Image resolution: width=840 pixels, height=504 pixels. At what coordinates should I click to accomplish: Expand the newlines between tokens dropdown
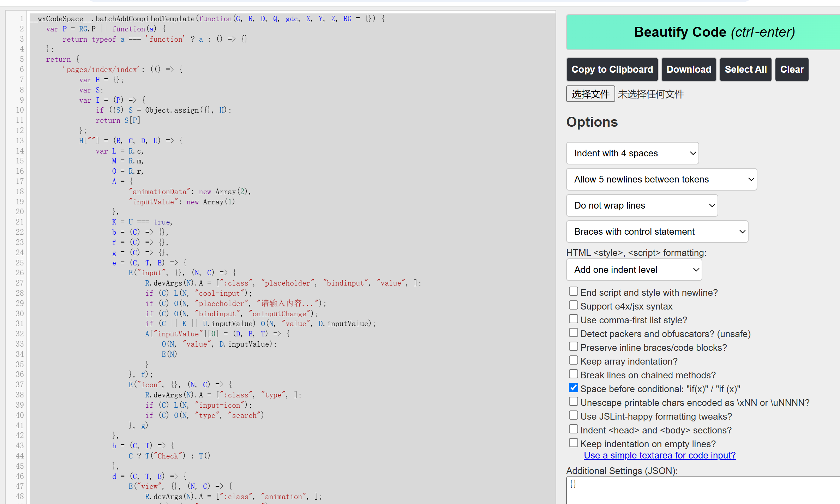point(661,179)
